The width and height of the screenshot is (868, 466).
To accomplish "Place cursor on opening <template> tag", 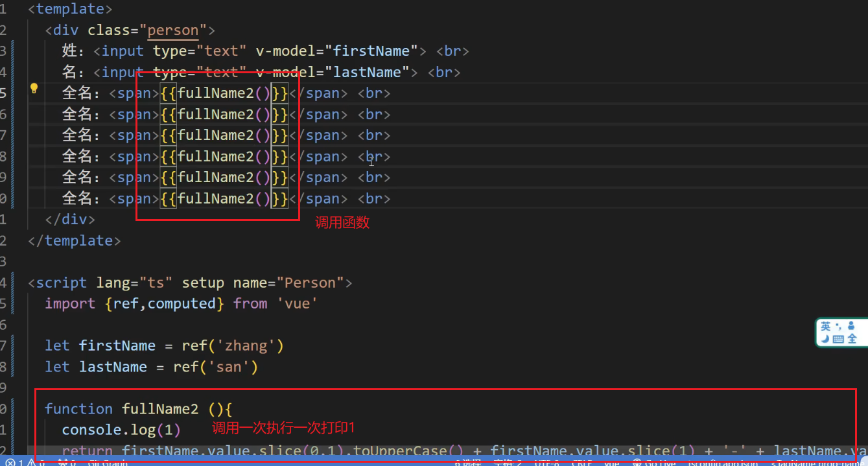I will [x=70, y=9].
